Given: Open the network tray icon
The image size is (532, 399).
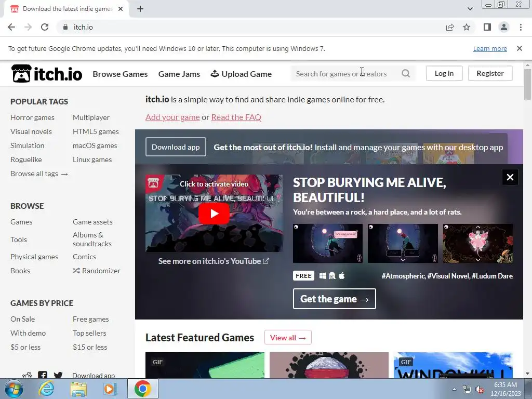Looking at the screenshot, I should 467,390.
